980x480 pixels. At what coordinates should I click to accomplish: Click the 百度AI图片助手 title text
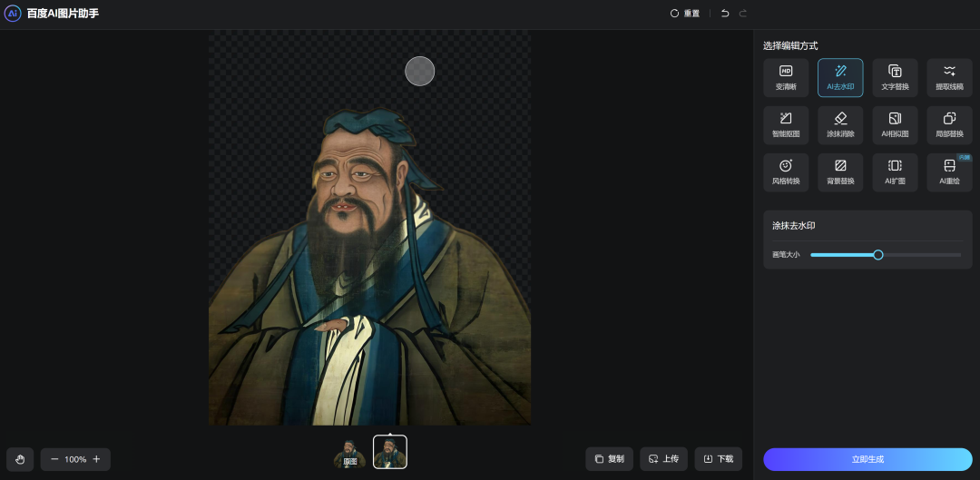point(63,13)
